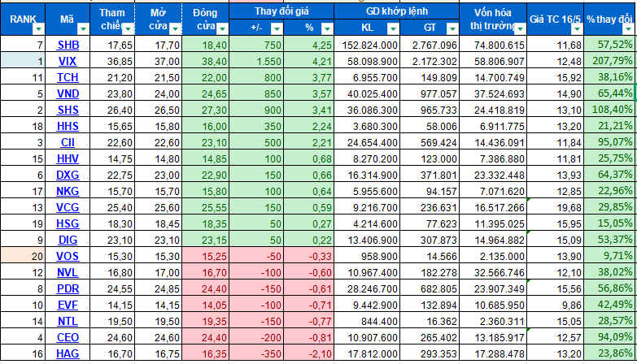Open the RANK column filter dropdown
This screenshot has height=364, width=637.
(x=38, y=29)
